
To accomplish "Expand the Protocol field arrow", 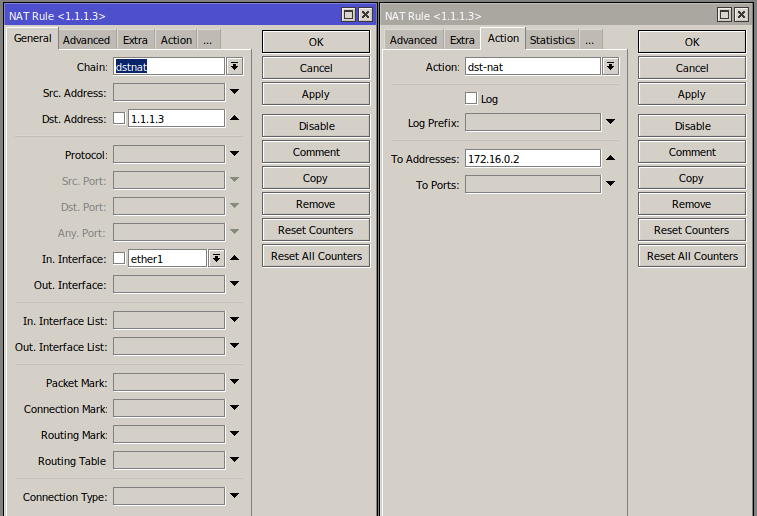I will pos(235,153).
